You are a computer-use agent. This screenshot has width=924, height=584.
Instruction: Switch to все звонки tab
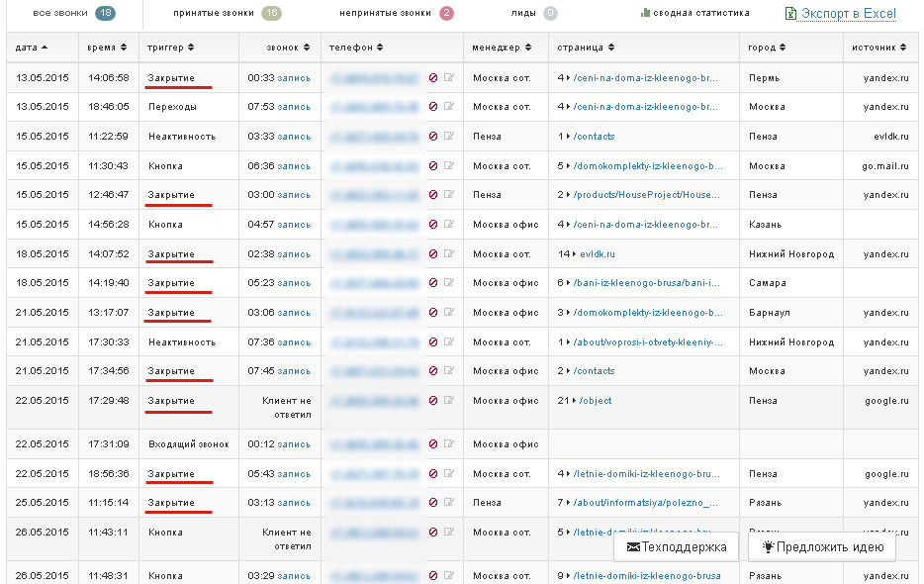click(74, 13)
